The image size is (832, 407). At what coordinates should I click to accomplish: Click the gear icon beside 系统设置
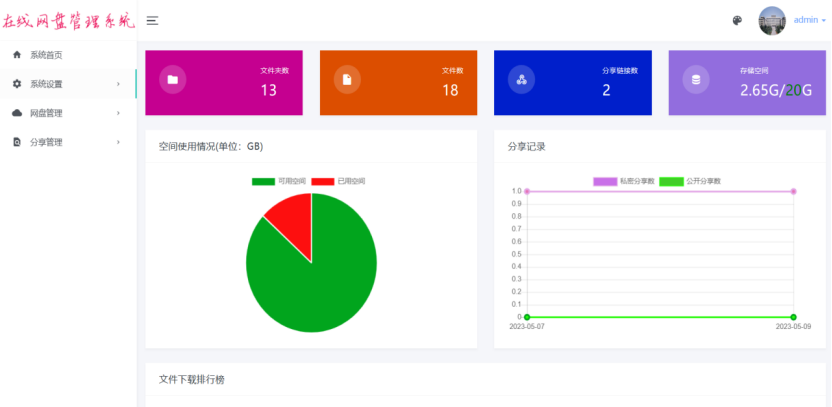click(17, 84)
